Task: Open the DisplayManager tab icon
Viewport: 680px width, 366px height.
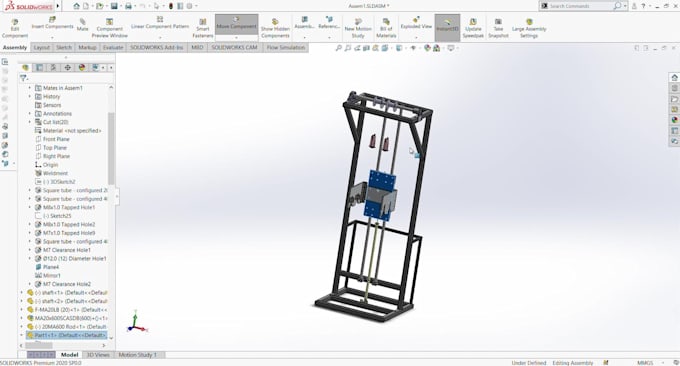Action: pyautogui.click(x=82, y=68)
